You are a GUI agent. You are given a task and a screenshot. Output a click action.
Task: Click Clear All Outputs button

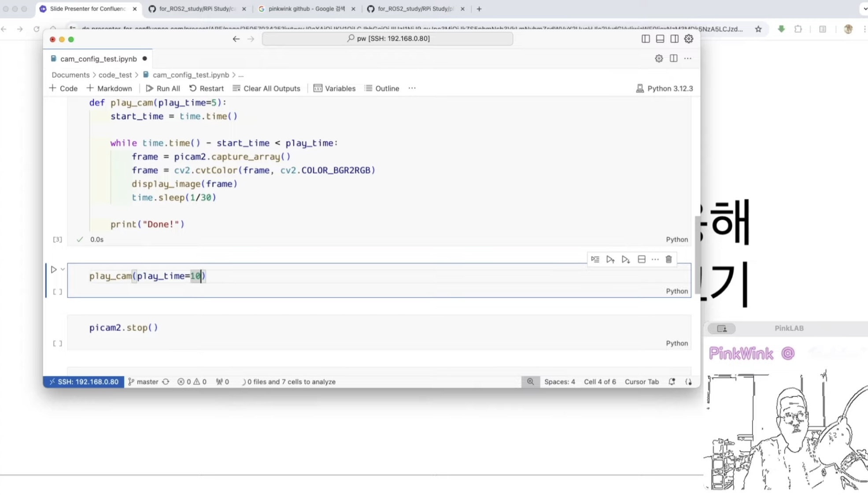point(266,88)
